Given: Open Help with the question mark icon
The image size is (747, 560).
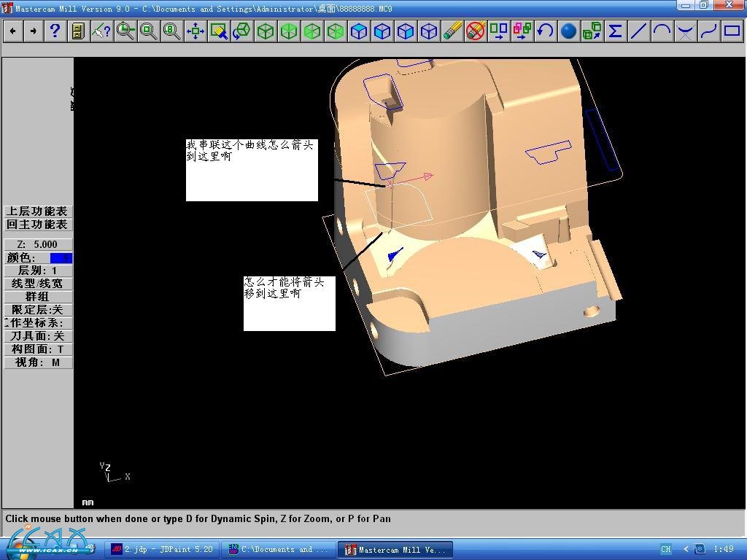Looking at the screenshot, I should tap(55, 31).
